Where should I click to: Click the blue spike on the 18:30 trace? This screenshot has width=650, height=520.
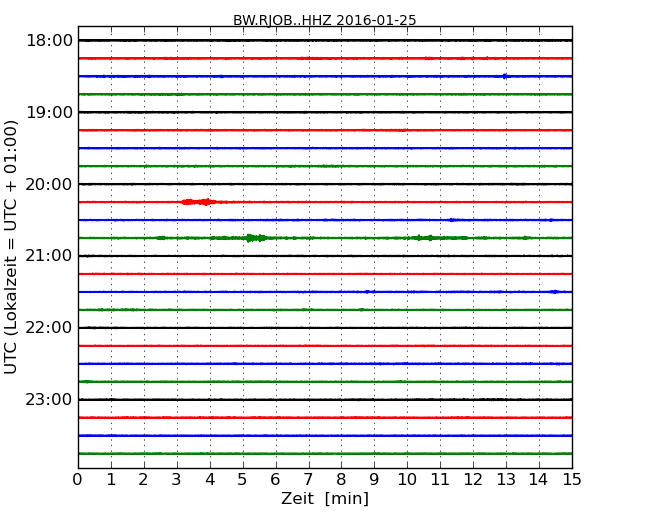coord(504,76)
